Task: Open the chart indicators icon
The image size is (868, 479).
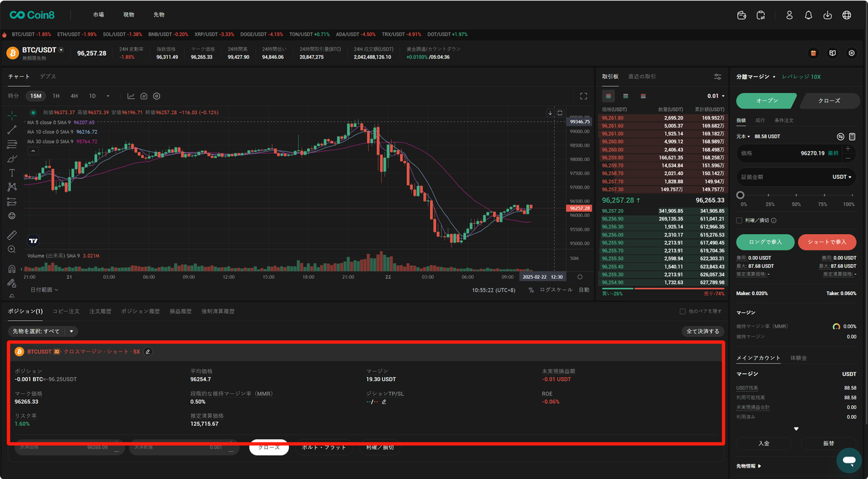Action: [x=131, y=96]
